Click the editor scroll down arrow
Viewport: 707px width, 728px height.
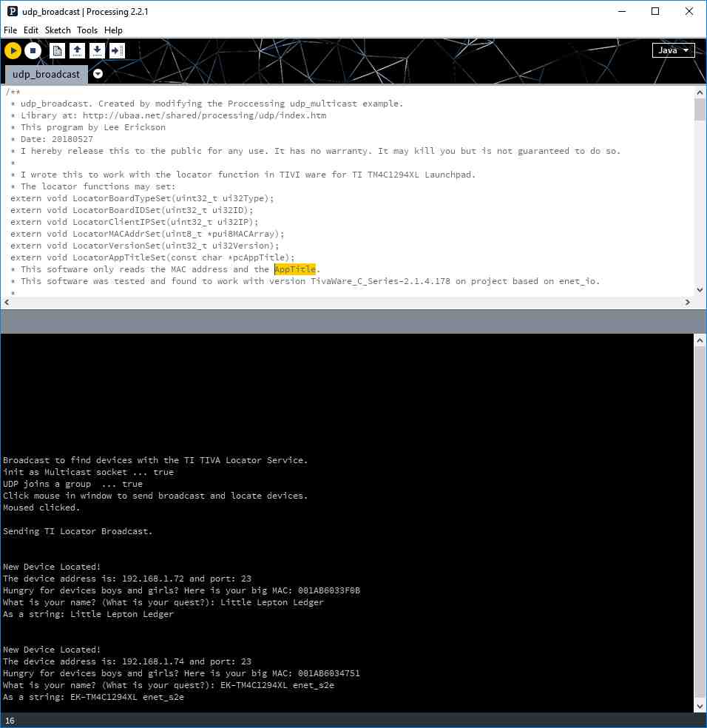700,290
